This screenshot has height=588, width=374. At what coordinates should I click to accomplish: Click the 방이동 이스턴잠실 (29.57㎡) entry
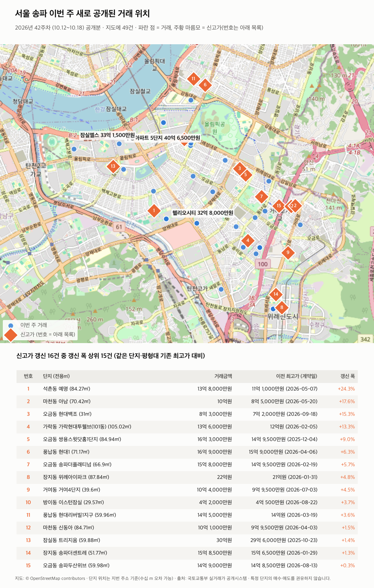(74, 502)
